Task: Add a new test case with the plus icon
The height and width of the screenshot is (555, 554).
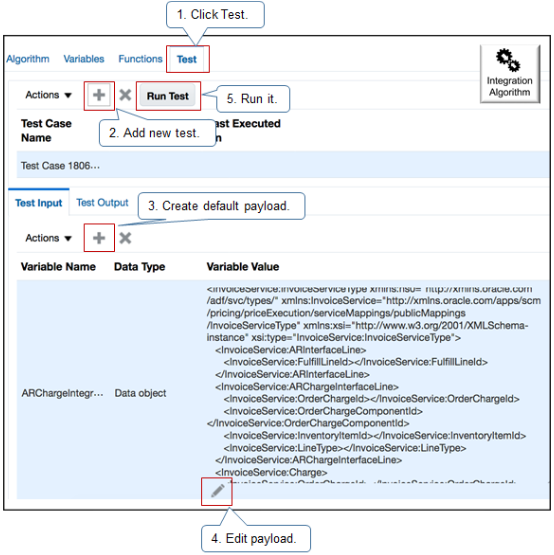Action: (x=99, y=95)
